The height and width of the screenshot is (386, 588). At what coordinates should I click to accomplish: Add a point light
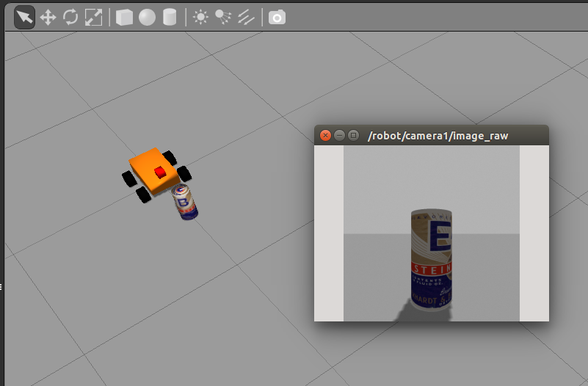(x=200, y=17)
